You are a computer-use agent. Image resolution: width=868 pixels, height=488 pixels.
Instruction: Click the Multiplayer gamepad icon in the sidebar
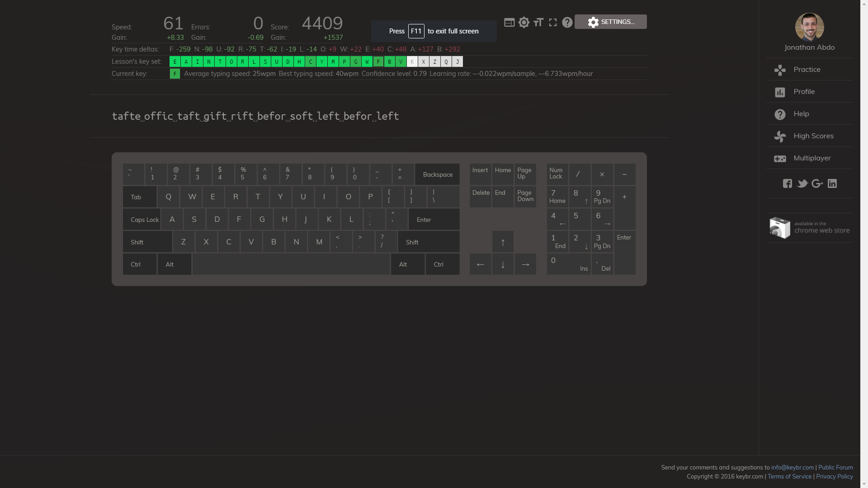coord(780,159)
